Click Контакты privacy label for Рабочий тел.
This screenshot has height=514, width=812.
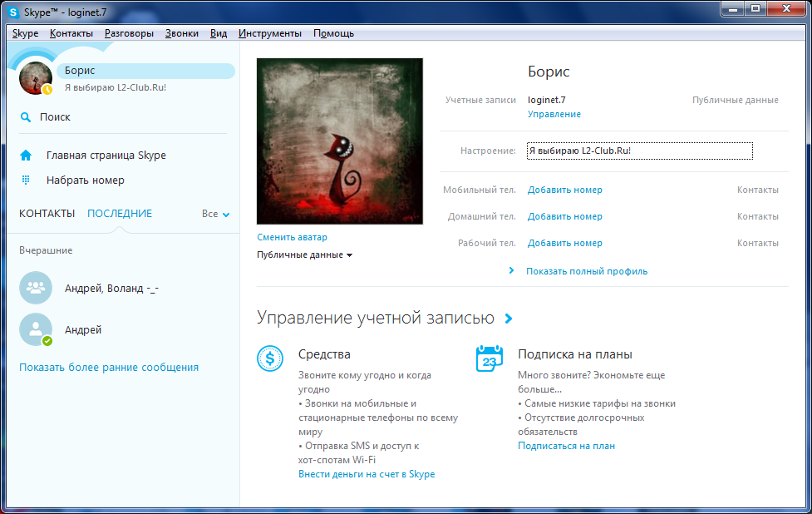point(758,243)
